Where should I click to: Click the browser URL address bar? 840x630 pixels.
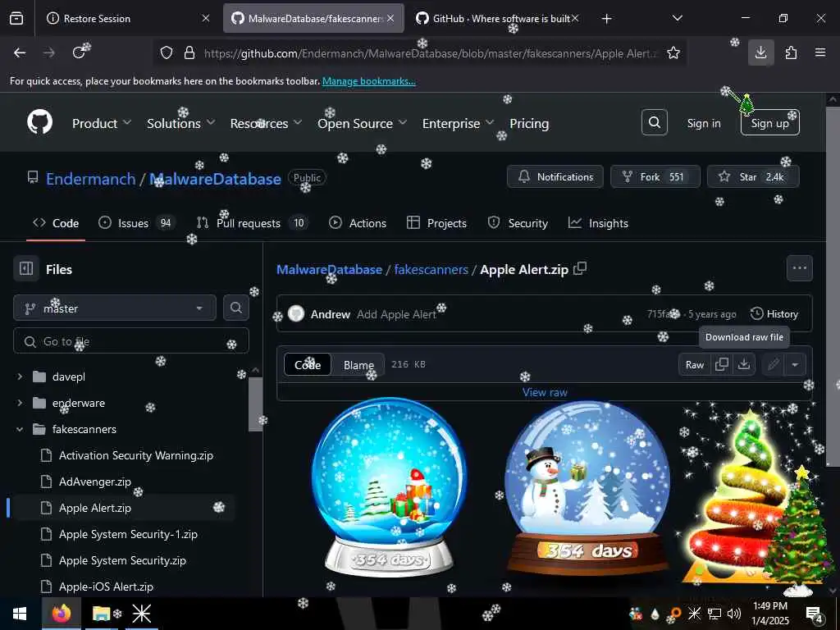(421, 52)
